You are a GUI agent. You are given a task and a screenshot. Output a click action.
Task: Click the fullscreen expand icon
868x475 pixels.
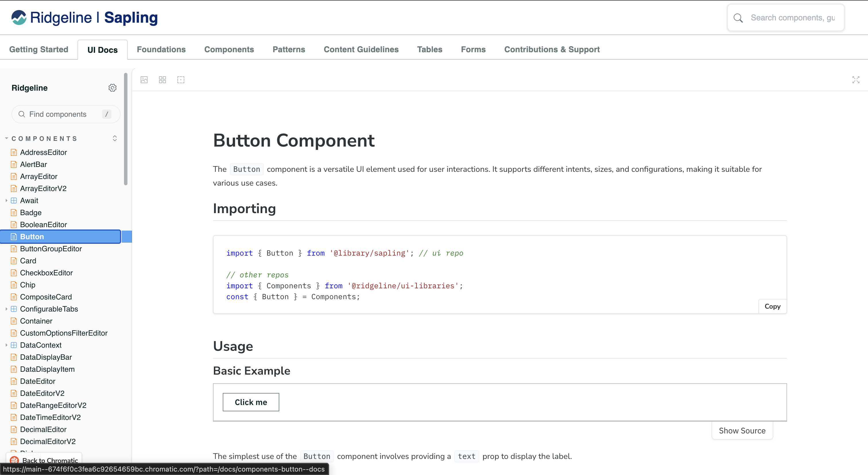click(856, 80)
